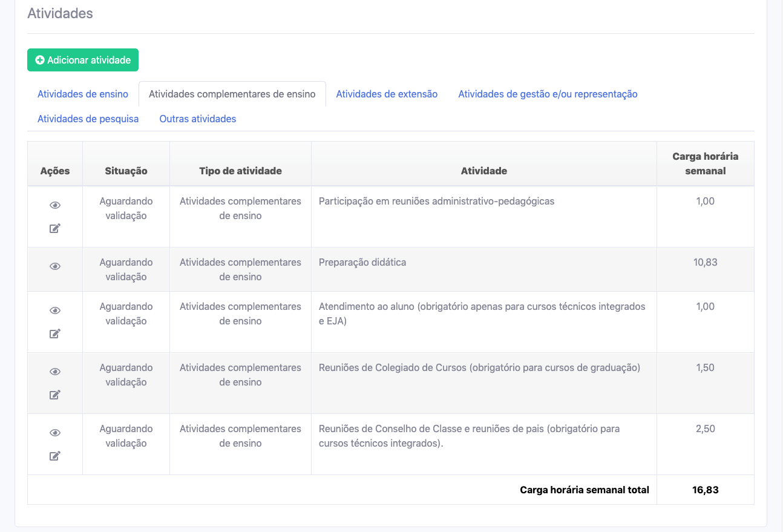Viewport: 783px width, 532px height.
Task: View the Reuniões de Conselho de Classe row
Action: coord(55,433)
